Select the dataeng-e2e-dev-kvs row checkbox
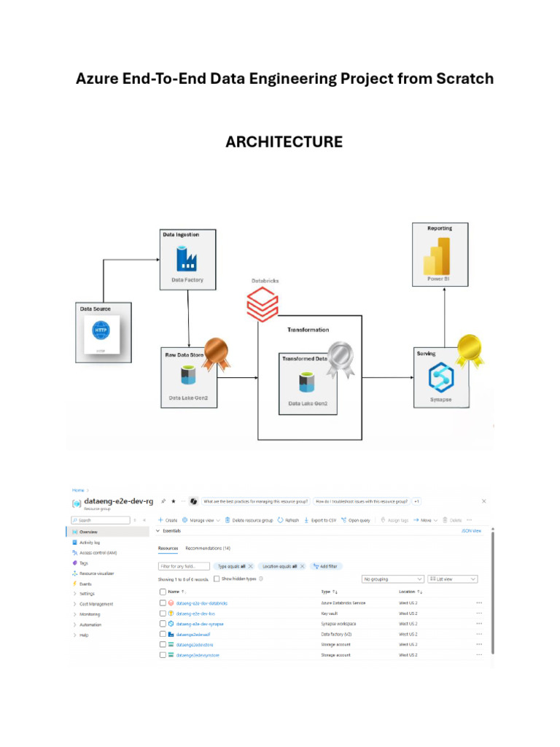This screenshot has height=747, width=560. pyautogui.click(x=163, y=614)
